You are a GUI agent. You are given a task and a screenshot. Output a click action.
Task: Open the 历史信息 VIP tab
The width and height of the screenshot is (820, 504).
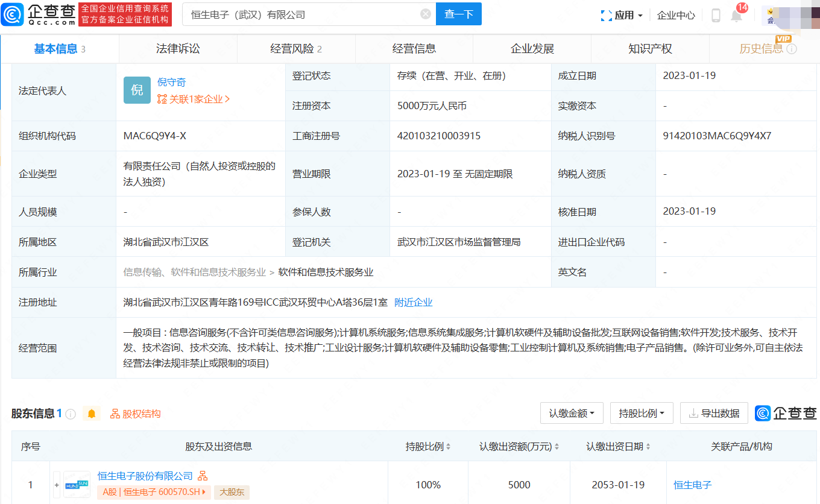(761, 49)
